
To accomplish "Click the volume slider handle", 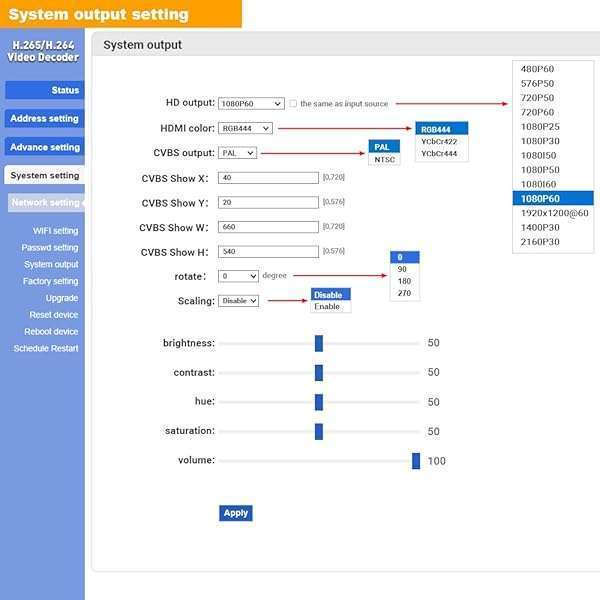I will (416, 461).
